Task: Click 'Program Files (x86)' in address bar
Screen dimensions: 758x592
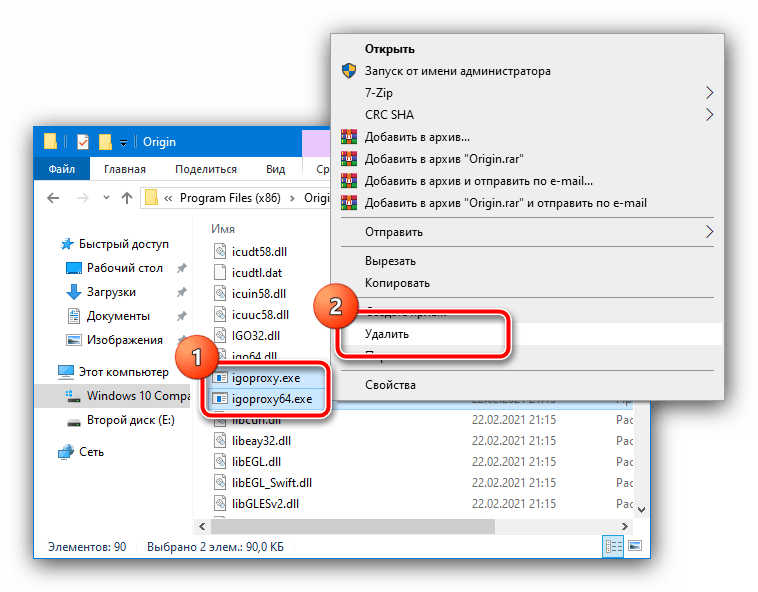Action: (230, 198)
